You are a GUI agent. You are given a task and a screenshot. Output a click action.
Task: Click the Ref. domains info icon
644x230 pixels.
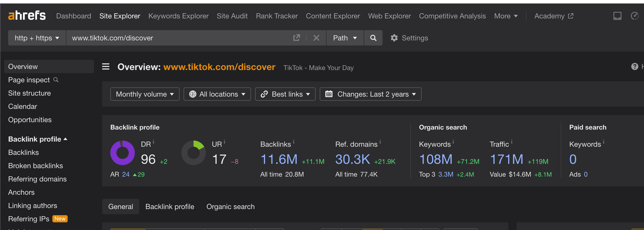[380, 141]
